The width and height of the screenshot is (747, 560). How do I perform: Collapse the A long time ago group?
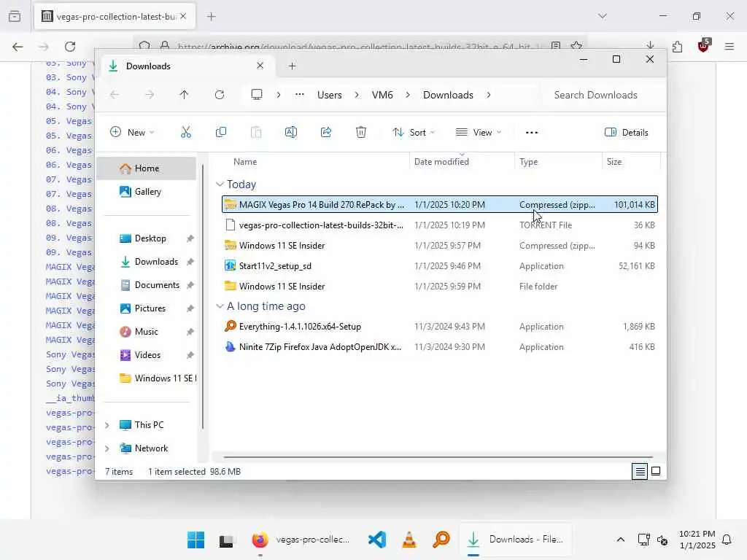(220, 306)
